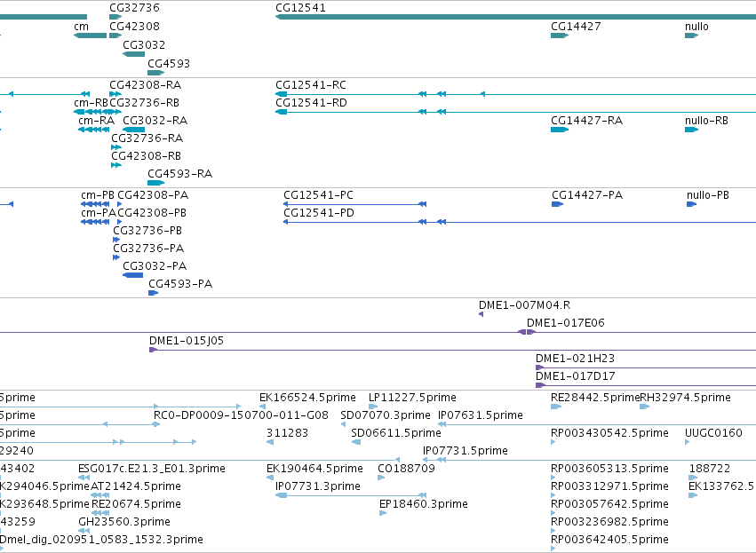
Task: Select the 188722 feature label
Action: pyautogui.click(x=710, y=470)
